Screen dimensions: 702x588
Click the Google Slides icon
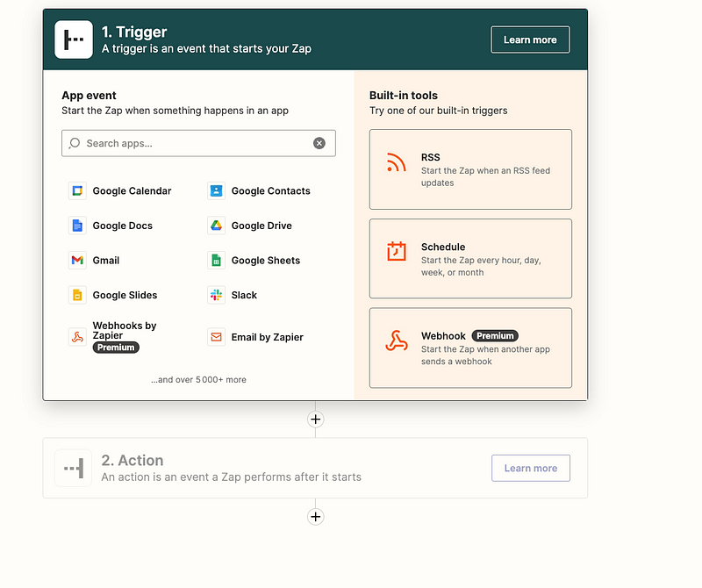[77, 295]
